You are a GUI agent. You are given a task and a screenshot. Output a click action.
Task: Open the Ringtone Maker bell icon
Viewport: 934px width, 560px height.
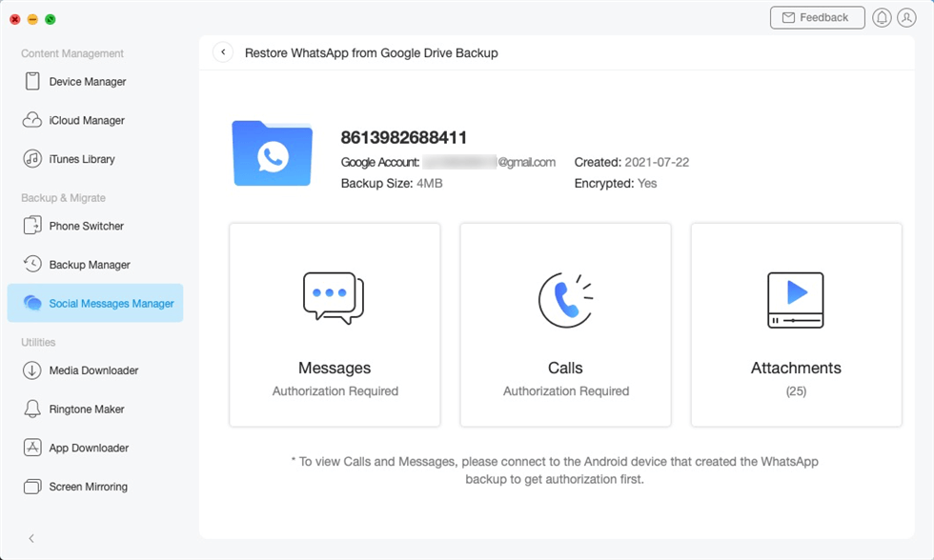point(32,410)
